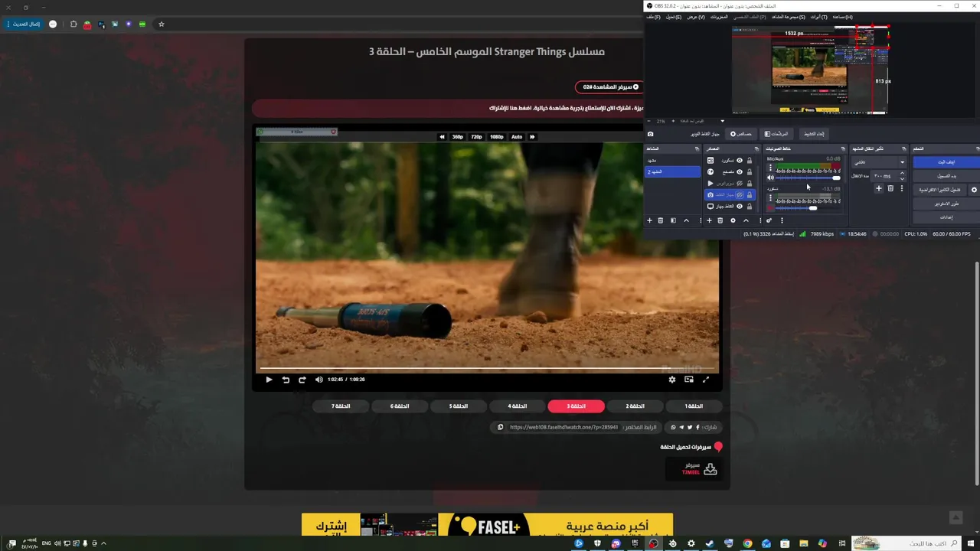980x551 pixels.
Task: Add a new source in OBS
Action: pos(710,220)
